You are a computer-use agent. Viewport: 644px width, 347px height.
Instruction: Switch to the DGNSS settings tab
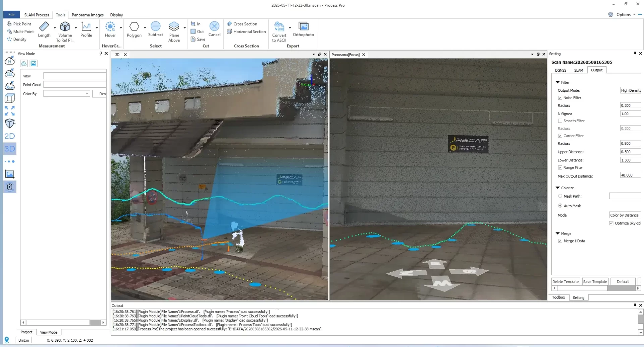pos(560,70)
